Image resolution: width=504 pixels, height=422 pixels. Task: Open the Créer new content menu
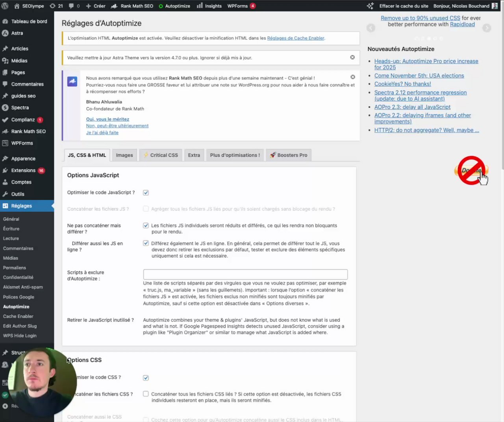click(x=95, y=6)
